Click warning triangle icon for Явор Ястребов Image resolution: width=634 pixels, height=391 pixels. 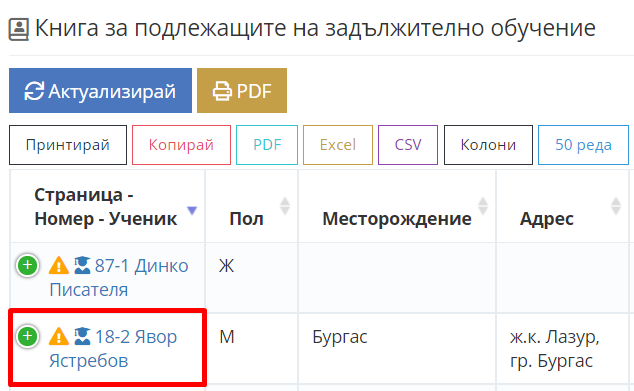coord(59,336)
